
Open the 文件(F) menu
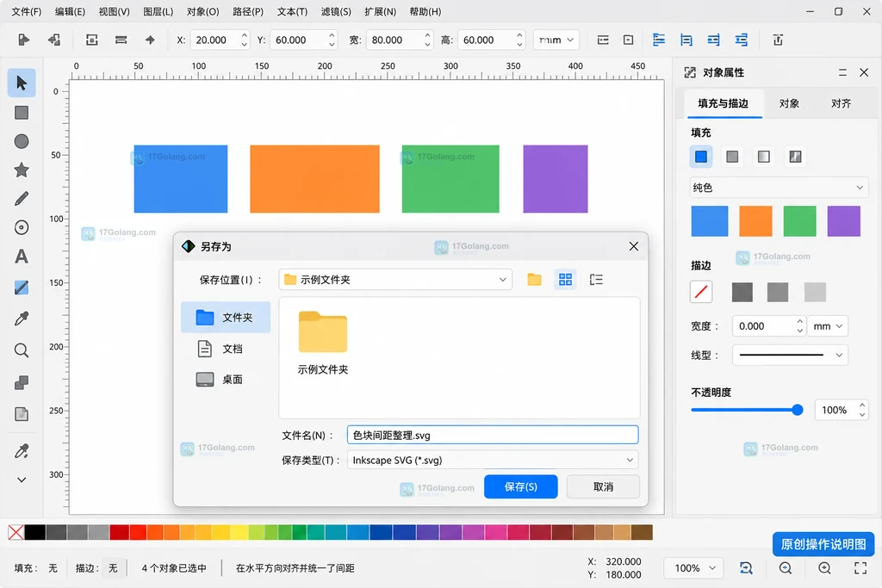[27, 11]
